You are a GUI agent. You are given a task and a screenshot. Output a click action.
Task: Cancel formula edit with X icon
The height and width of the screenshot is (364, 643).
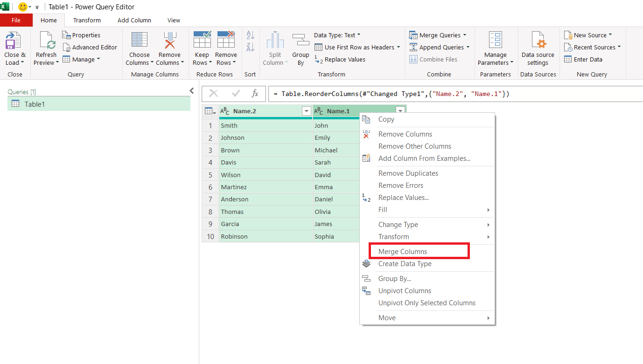pyautogui.click(x=214, y=94)
